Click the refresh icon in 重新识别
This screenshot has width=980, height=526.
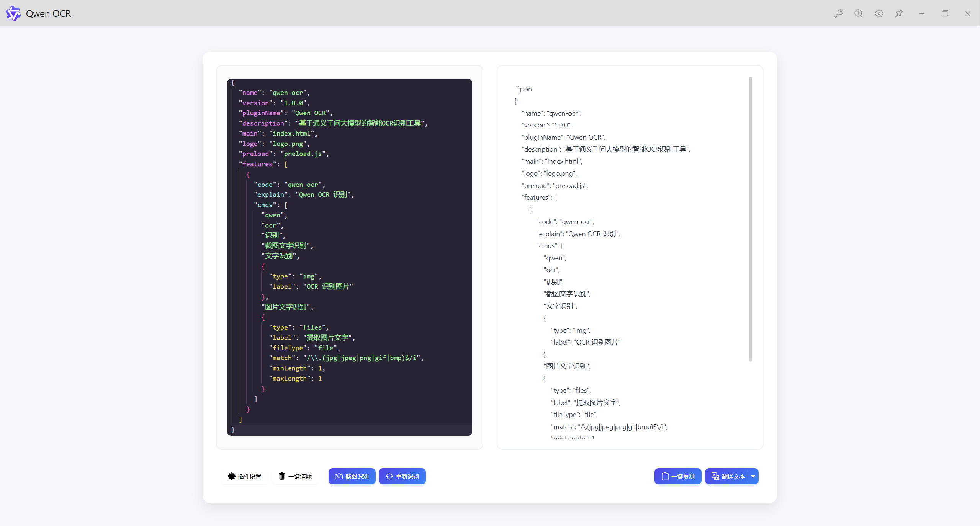pos(389,476)
